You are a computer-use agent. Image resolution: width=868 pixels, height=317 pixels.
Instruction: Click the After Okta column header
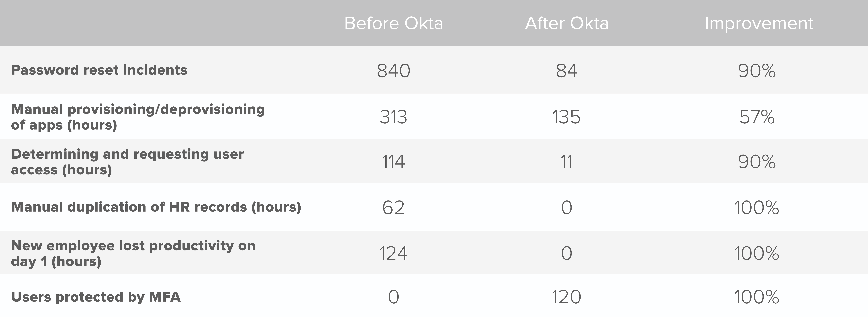coord(567,23)
